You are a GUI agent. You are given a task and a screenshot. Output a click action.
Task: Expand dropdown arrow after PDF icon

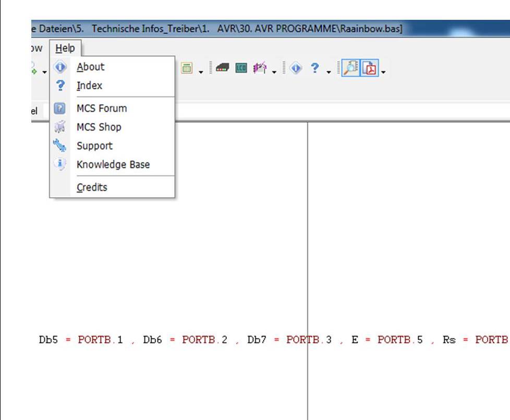(x=384, y=71)
